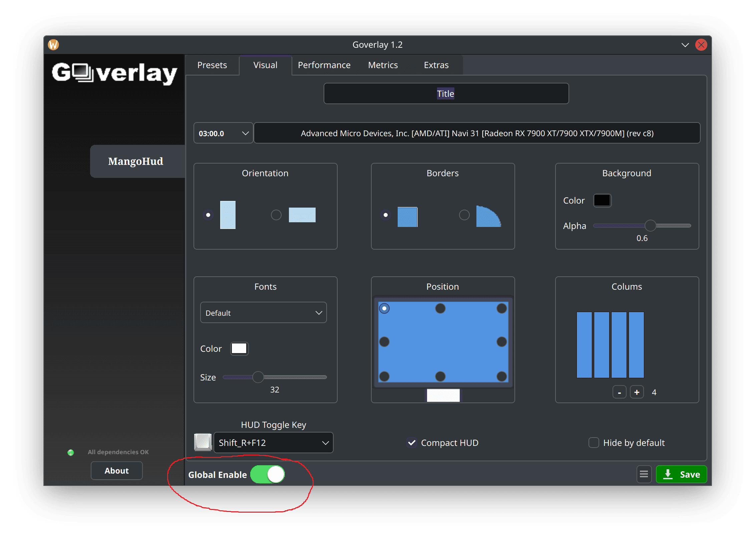Switch to the Performance tab
This screenshot has height=538, width=756.
324,65
